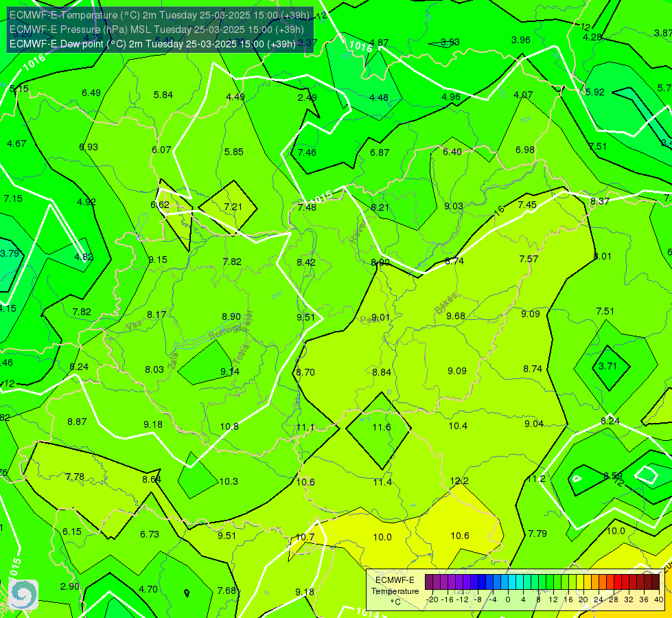Click the 28 label on the temperature scale

pyautogui.click(x=614, y=599)
